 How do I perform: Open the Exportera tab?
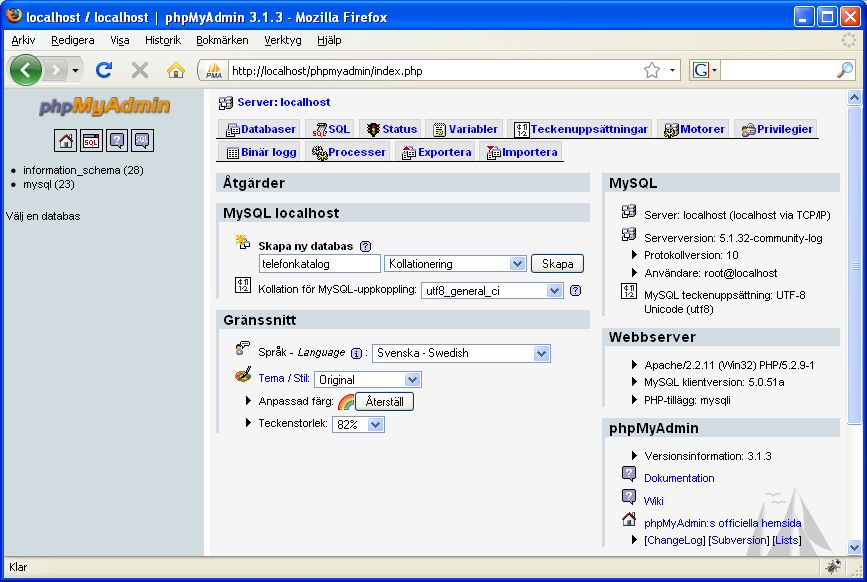(x=436, y=152)
